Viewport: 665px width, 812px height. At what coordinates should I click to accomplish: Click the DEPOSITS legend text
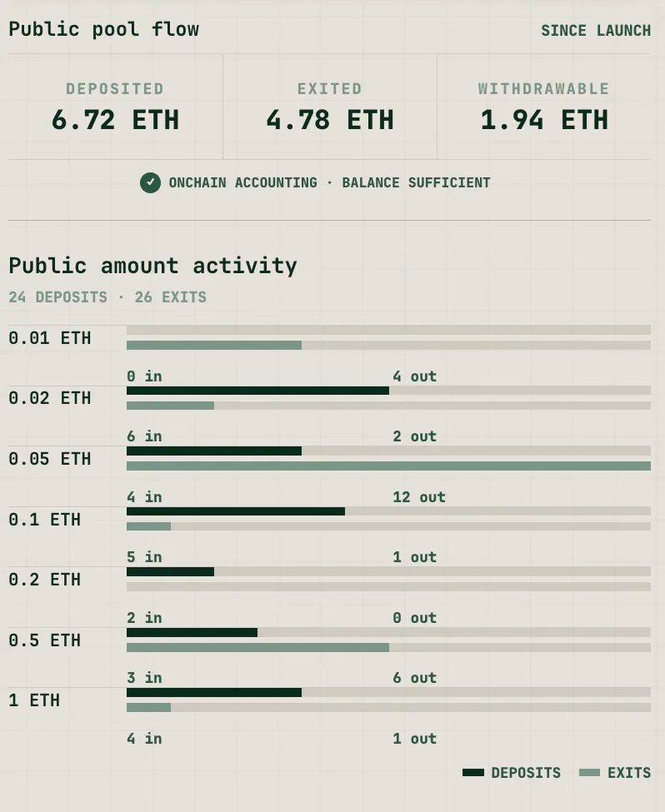coord(526,773)
